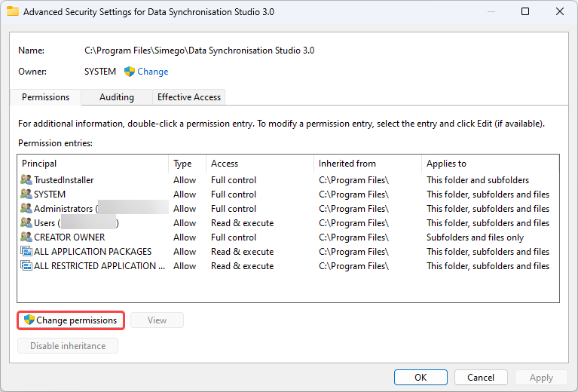Click Read & execute in Users row
578x392 pixels.
click(x=242, y=222)
